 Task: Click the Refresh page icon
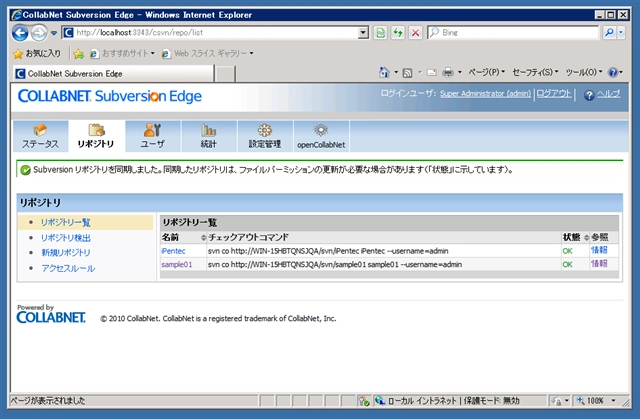pyautogui.click(x=398, y=33)
